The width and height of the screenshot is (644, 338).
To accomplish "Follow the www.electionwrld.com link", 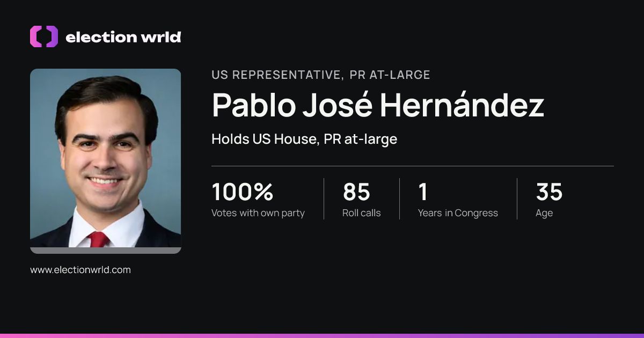I will [x=80, y=270].
